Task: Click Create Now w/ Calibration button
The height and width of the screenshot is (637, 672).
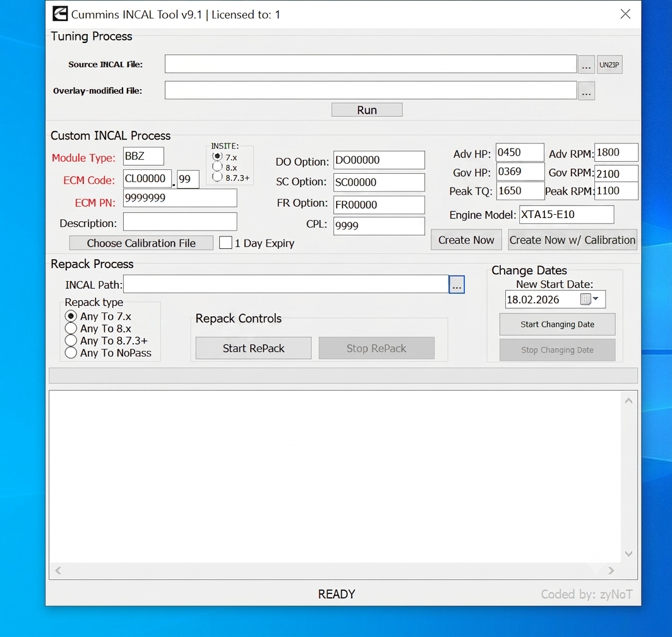Action: 572,240
